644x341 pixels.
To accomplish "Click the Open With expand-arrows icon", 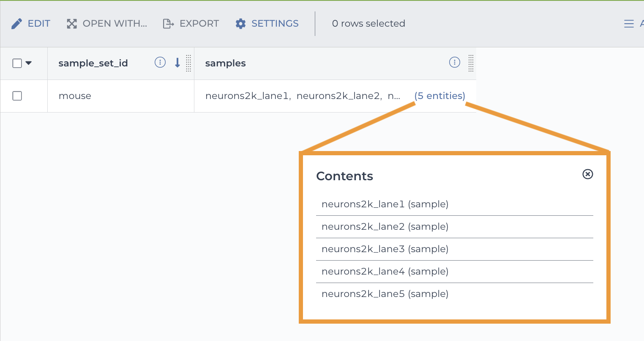I will (x=72, y=24).
